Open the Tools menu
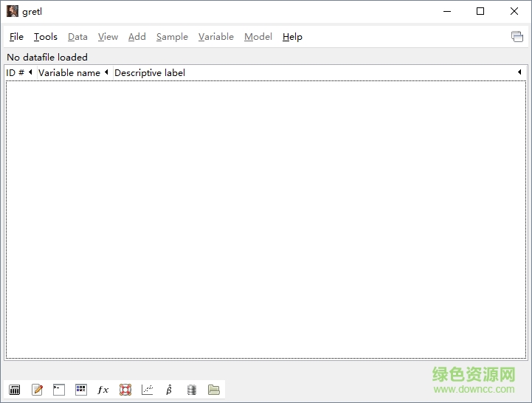The width and height of the screenshot is (532, 403). click(x=45, y=37)
